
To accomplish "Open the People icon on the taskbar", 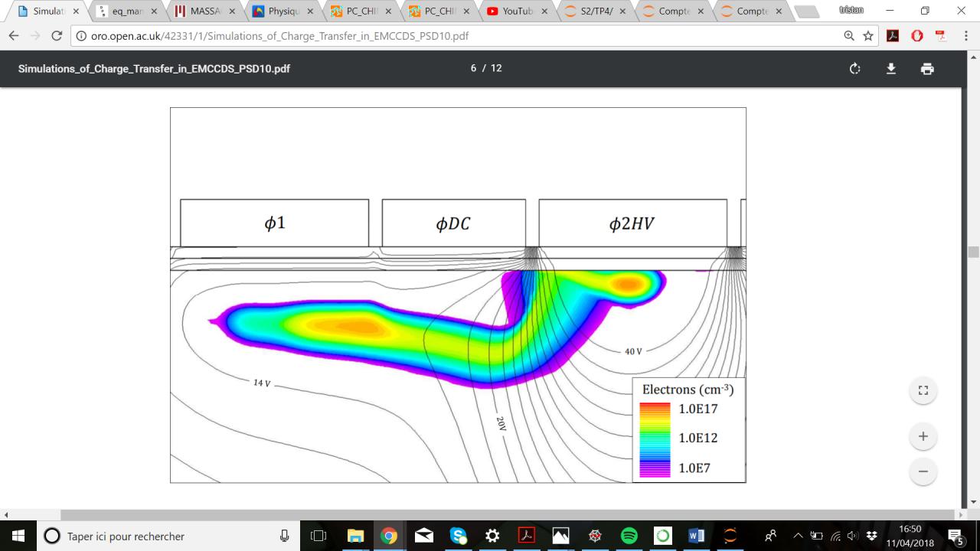I will [x=772, y=536].
